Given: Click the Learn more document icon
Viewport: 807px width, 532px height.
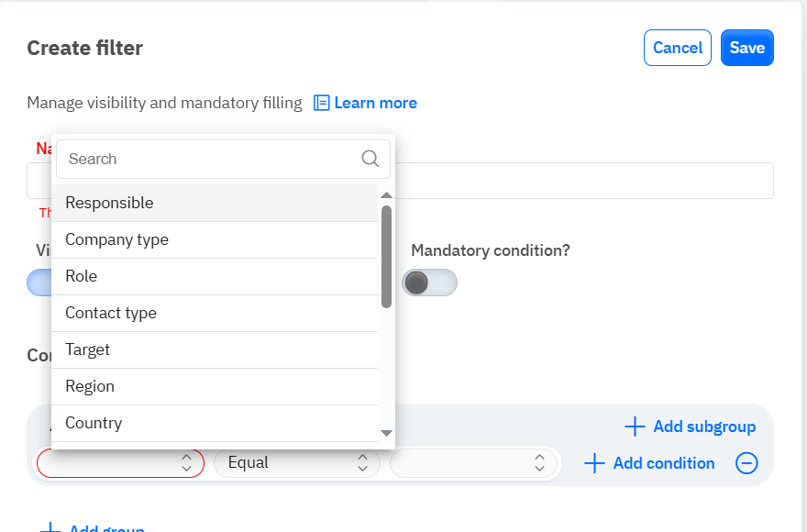Looking at the screenshot, I should point(322,103).
